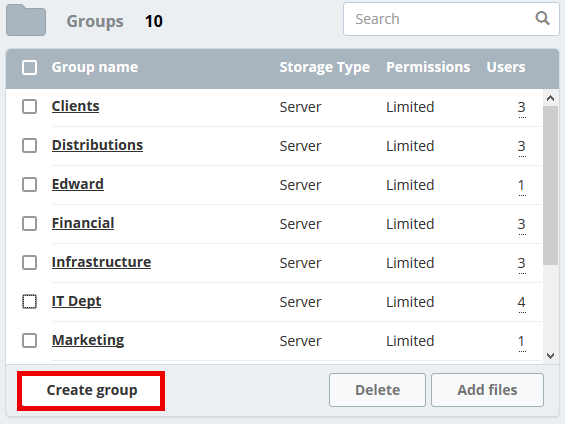Click the Create group button

(x=92, y=390)
